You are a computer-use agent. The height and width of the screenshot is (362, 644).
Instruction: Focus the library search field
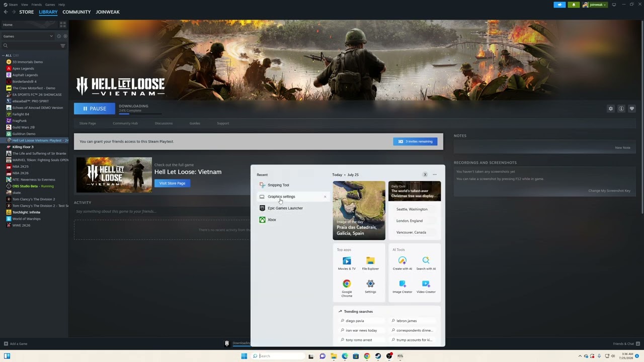(30, 46)
